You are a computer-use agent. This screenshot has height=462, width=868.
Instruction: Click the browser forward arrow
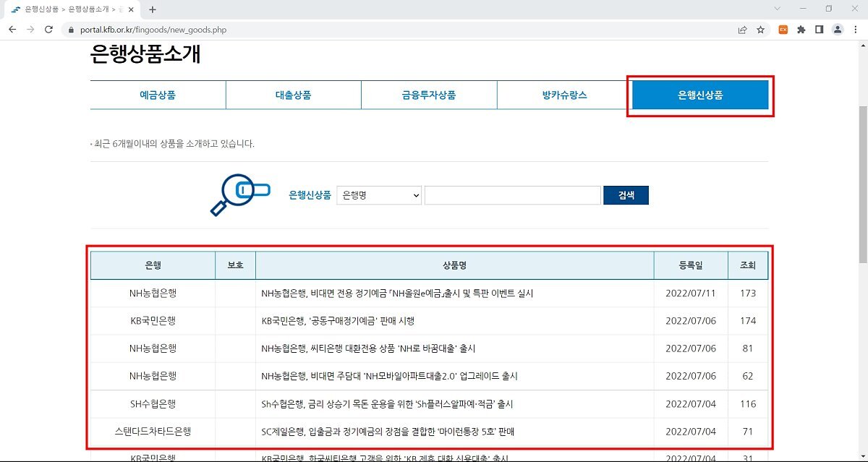30,30
